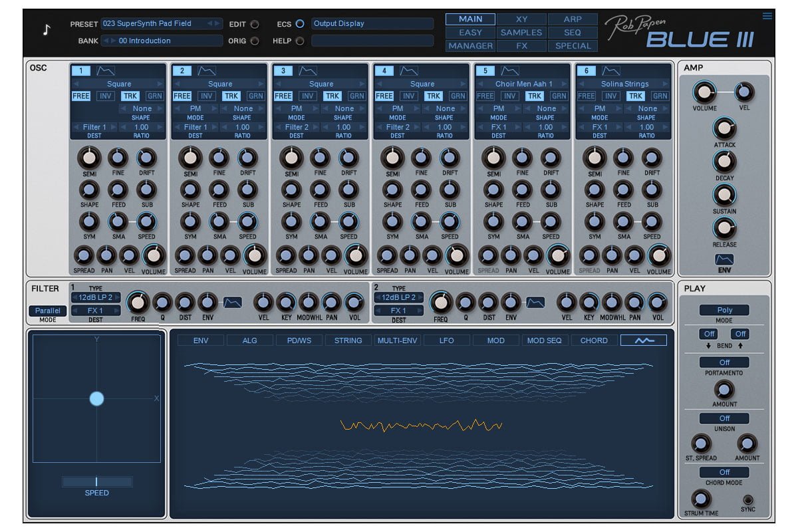
Task: Open the 00 Introduction bank selector
Action: point(162,41)
